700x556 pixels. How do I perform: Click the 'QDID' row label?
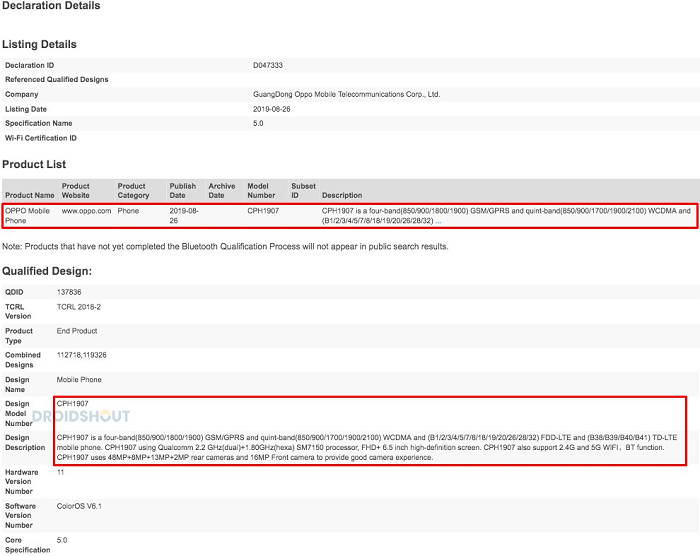14,292
